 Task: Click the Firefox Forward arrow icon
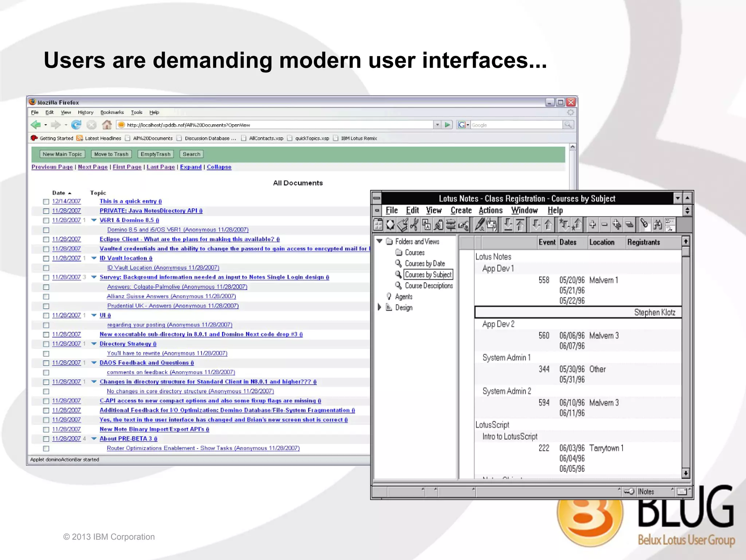[x=56, y=125]
